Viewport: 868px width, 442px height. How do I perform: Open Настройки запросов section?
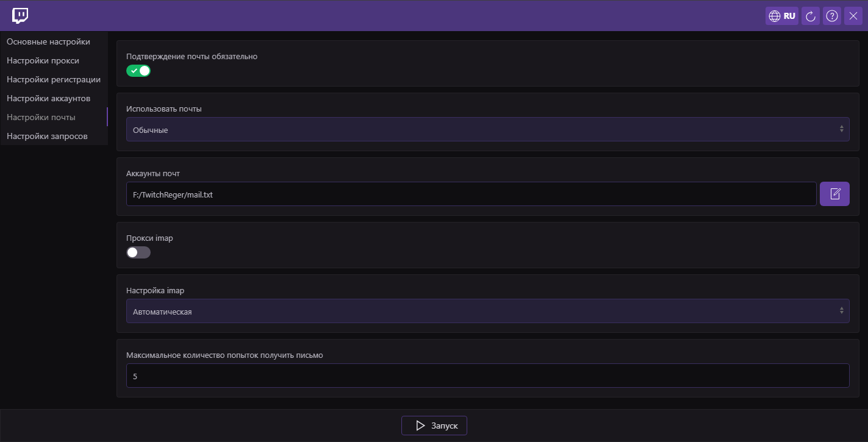[47, 136]
